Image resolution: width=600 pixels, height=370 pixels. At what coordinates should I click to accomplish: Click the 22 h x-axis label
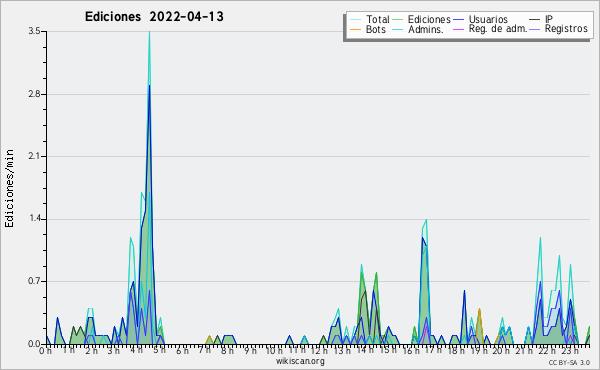[x=547, y=350]
